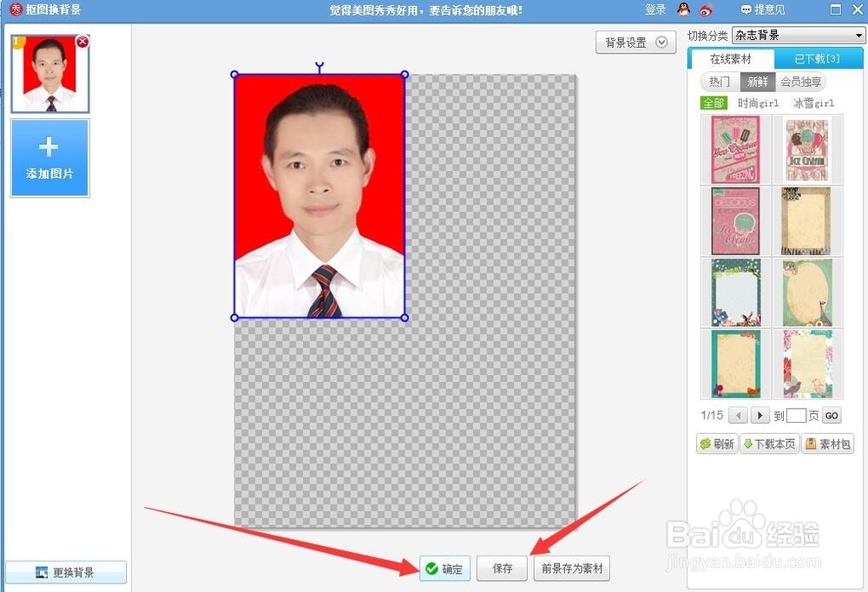Click the Weibo share icon
This screenshot has width=868, height=592.
click(x=706, y=10)
